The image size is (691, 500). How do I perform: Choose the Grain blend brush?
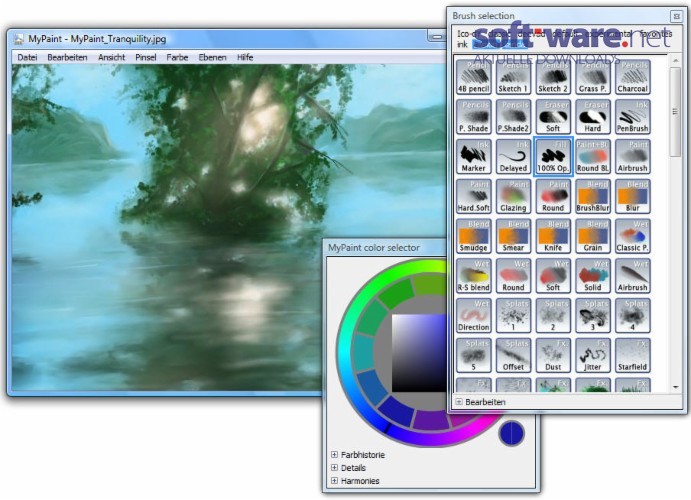pos(592,236)
